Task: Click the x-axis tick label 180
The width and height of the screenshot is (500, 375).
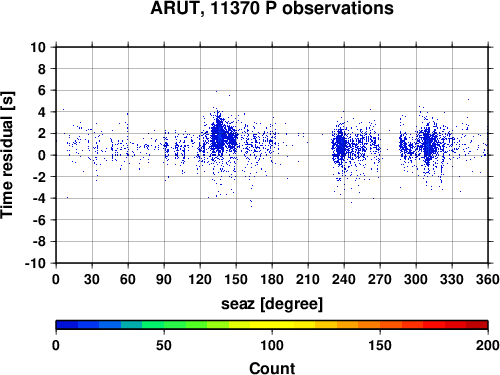Action: click(x=272, y=279)
